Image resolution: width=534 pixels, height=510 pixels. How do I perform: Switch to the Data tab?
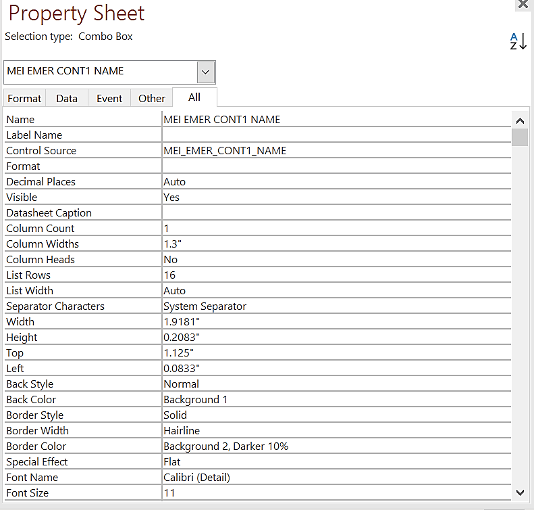67,98
